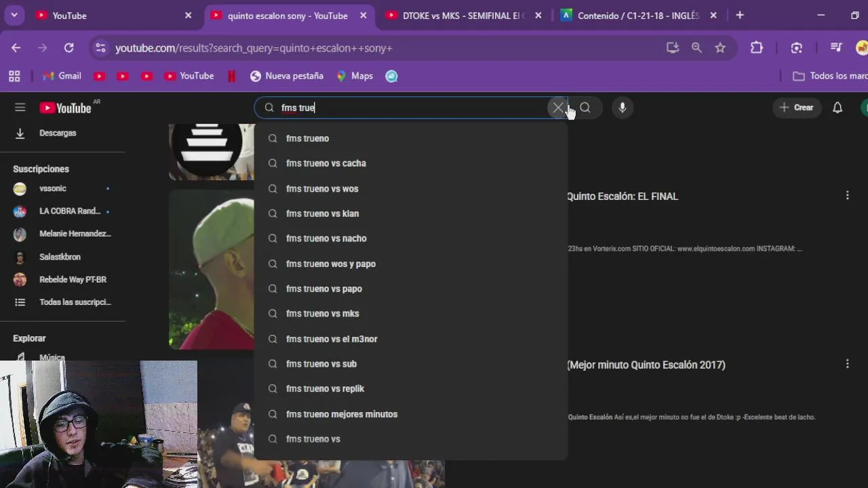Open the extensions puzzle icon

pos(757,47)
